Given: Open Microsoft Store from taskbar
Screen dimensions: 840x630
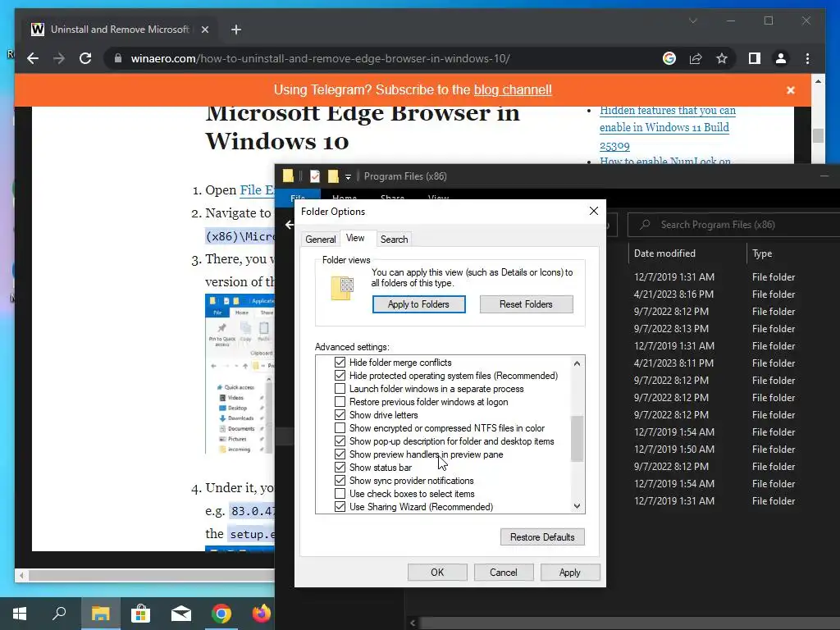Looking at the screenshot, I should [141, 614].
